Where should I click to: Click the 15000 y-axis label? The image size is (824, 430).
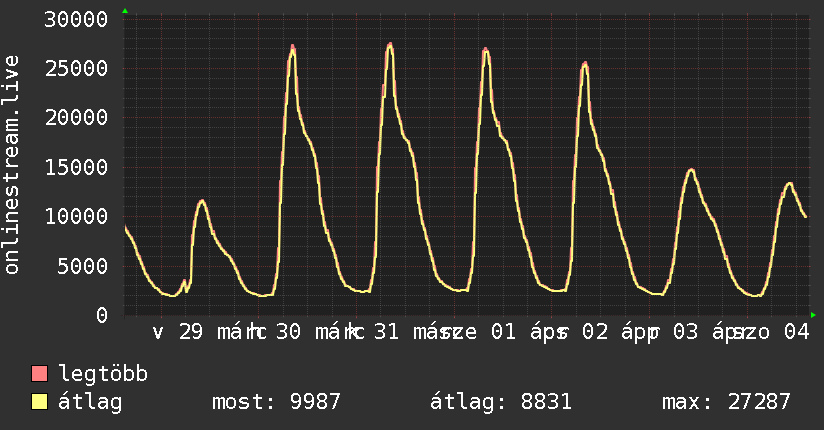coord(76,168)
